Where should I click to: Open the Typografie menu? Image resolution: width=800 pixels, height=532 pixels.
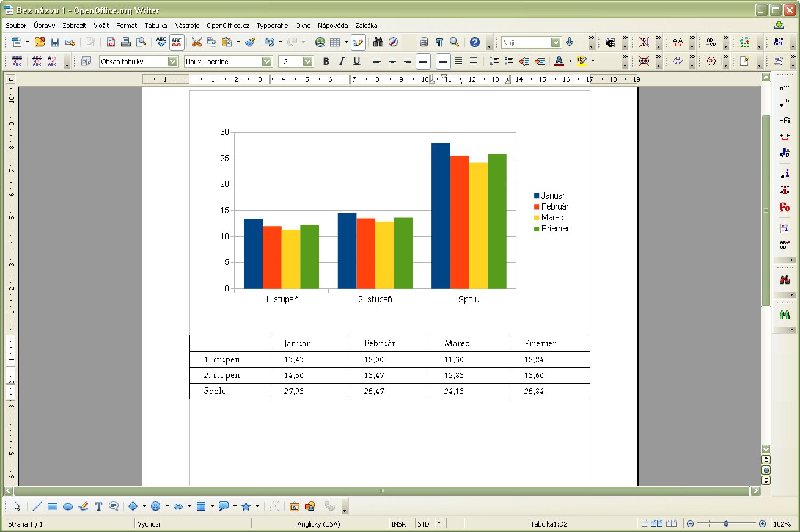[272, 26]
